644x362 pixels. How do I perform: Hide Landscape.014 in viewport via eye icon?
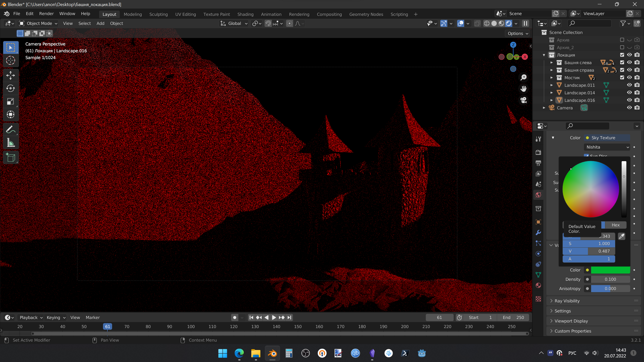coord(629,93)
